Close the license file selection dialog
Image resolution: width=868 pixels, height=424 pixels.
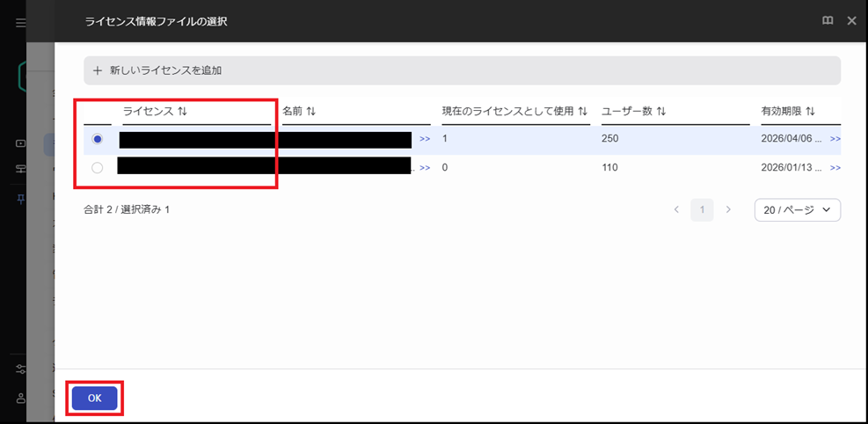(x=852, y=20)
